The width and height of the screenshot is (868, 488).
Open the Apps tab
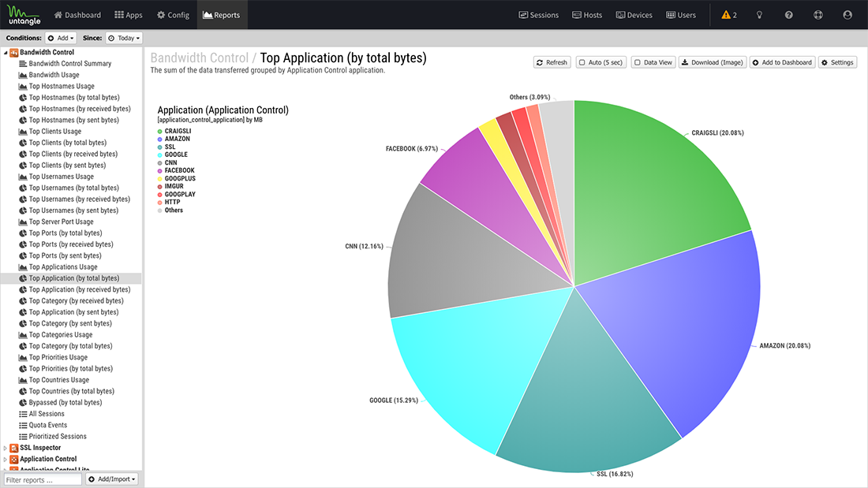129,15
